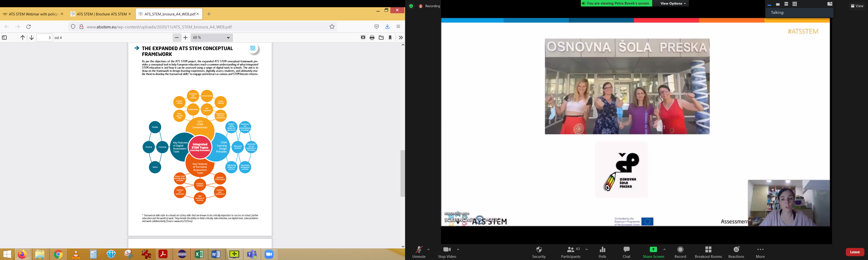Switch PDF to presentation mode
The height and width of the screenshot is (260, 868).
pos(363,38)
